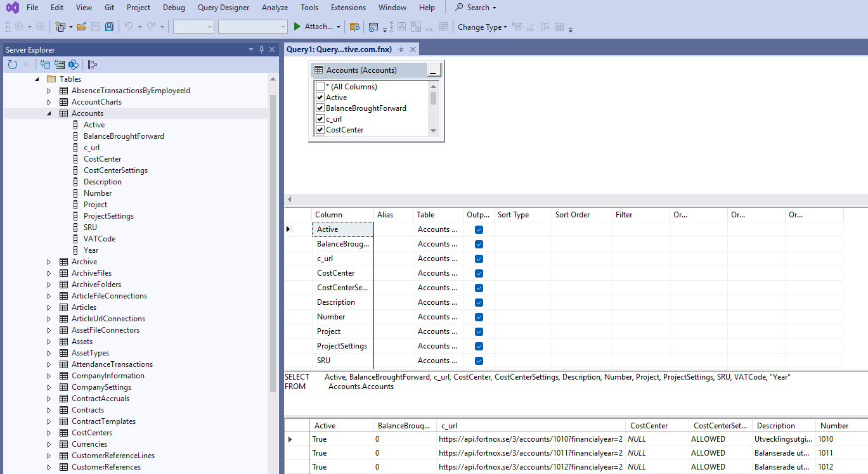Click the Connect to Database icon
This screenshot has width=868, height=474.
point(45,65)
